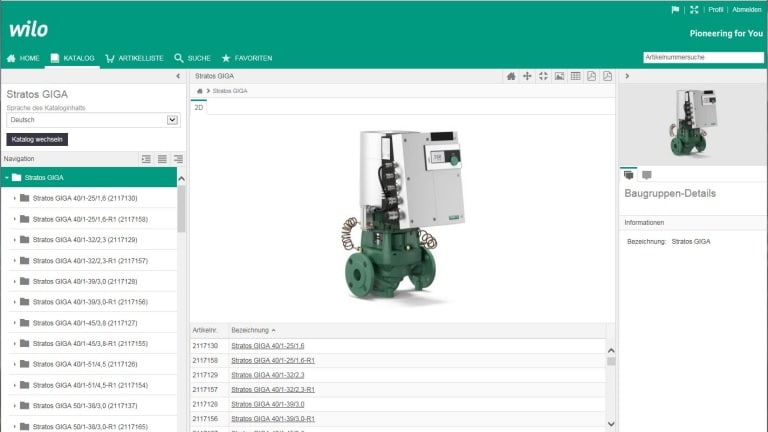
Task: Click the image view icon in toolbar
Action: tap(559, 76)
